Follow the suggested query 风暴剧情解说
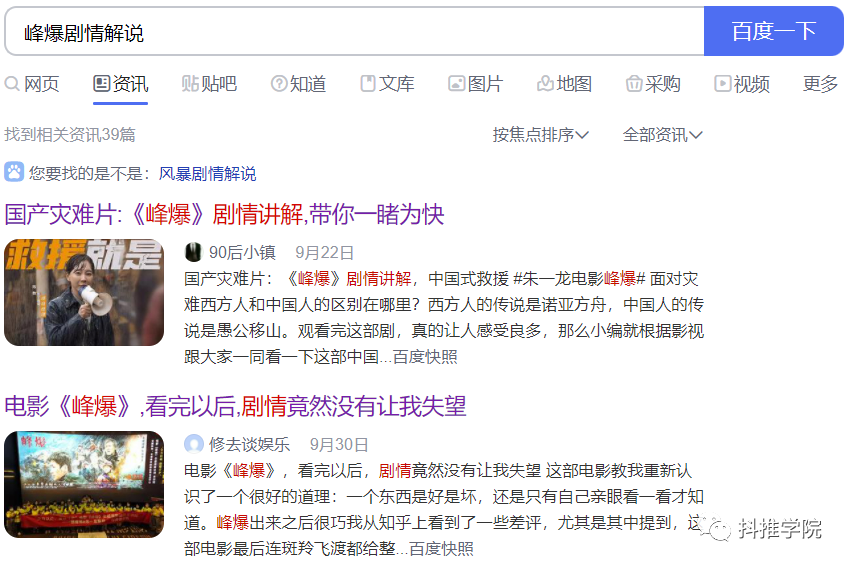849x566 pixels. [207, 174]
